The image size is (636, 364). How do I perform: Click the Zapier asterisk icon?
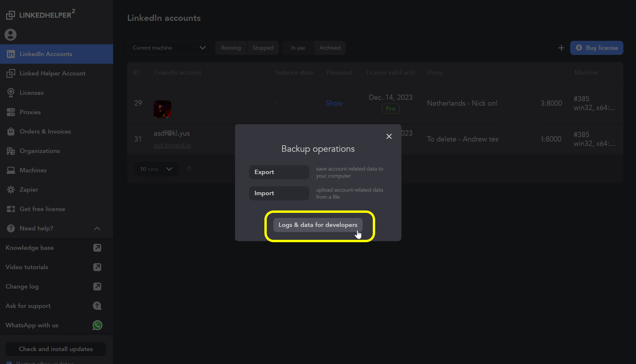click(x=11, y=190)
